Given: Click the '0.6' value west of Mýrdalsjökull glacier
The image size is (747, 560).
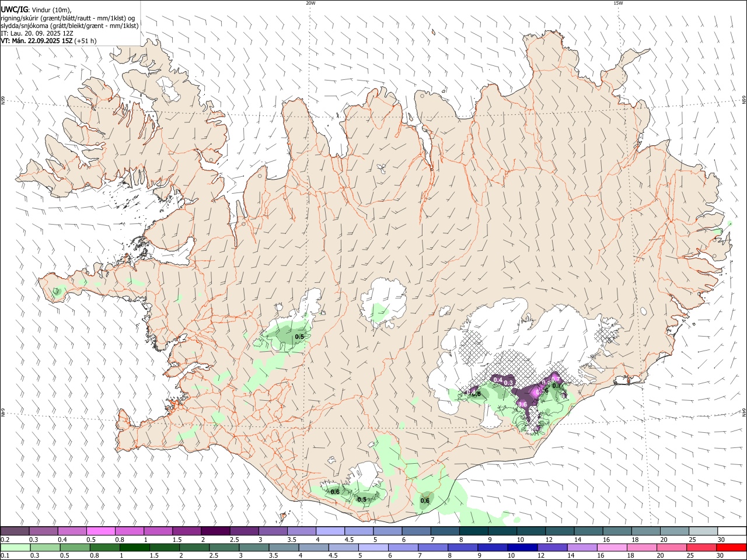Looking at the screenshot, I should coord(335,492).
